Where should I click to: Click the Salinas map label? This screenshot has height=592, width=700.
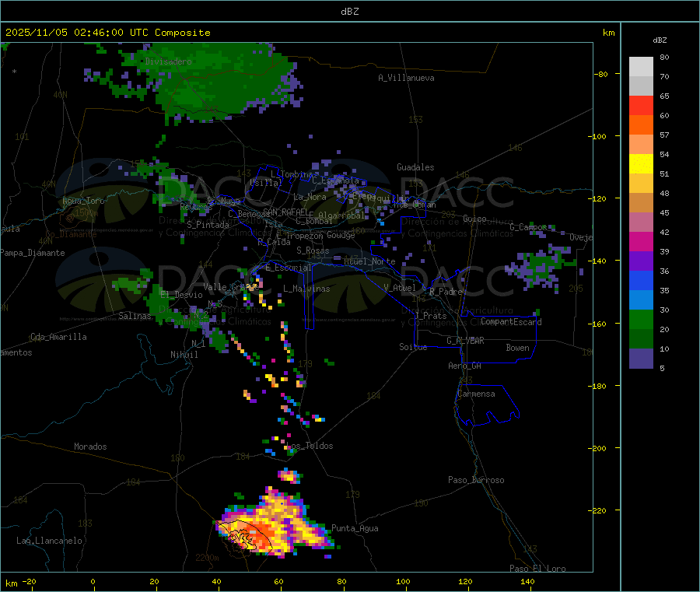(135, 316)
